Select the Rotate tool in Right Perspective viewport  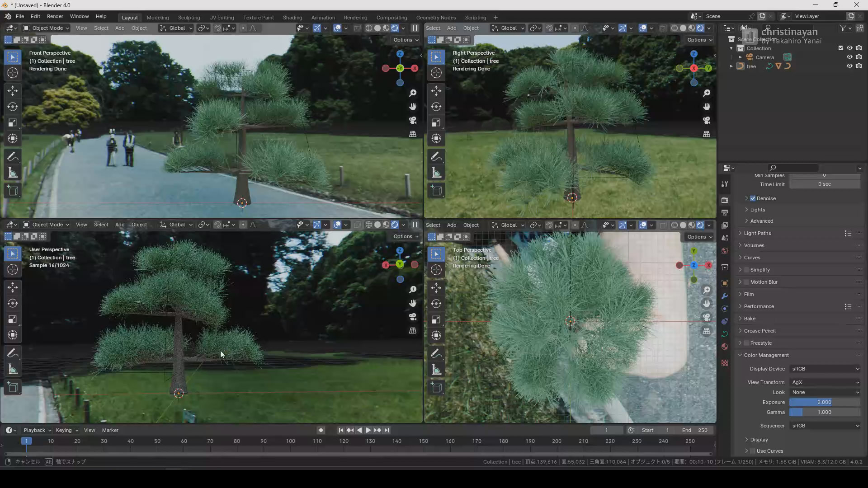(436, 107)
